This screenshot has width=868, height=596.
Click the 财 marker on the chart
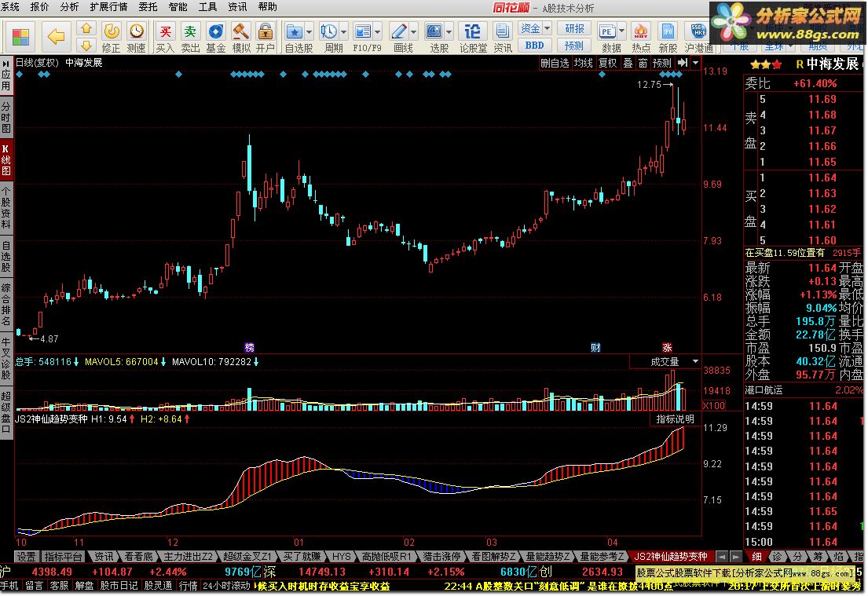(595, 348)
